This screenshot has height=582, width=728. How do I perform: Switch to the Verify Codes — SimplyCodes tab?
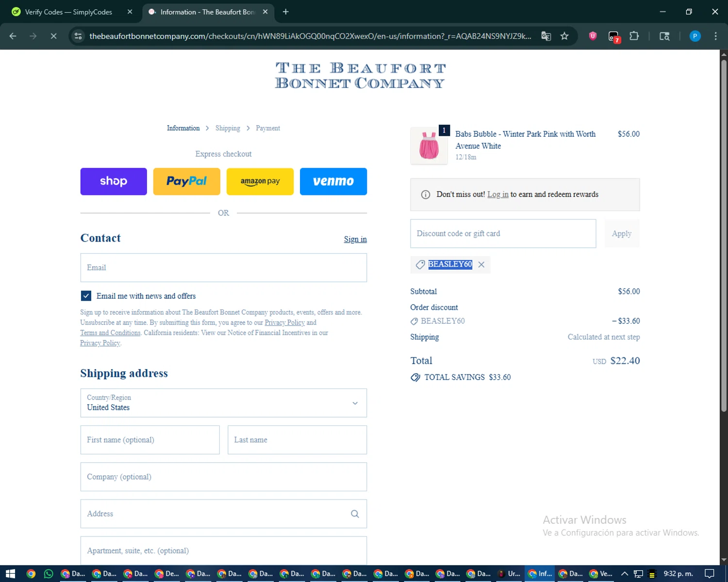[x=68, y=12]
